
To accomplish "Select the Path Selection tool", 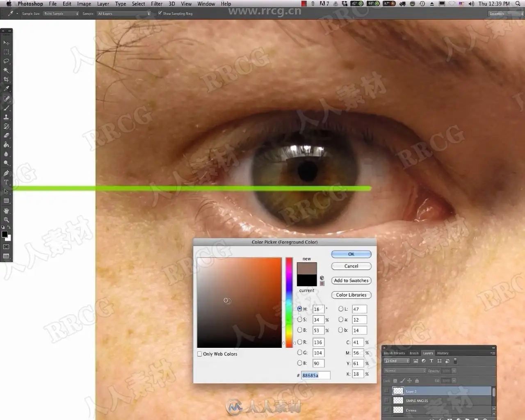I will (x=6, y=192).
